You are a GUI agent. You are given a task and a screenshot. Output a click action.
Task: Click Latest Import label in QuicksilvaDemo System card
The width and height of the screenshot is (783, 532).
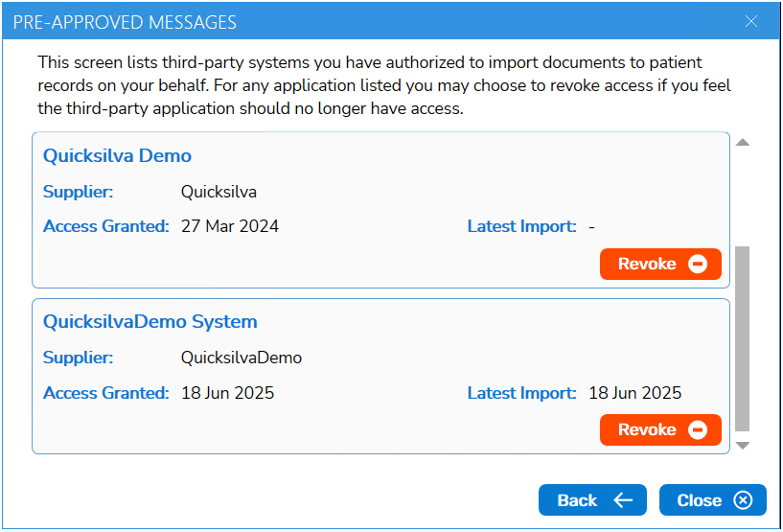pos(521,393)
